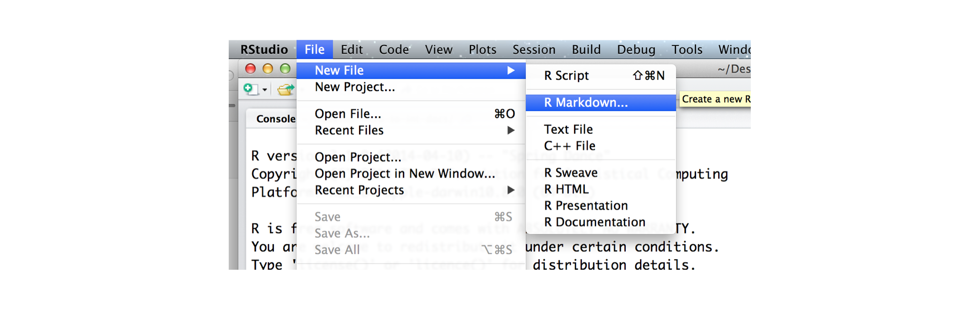Select R Presentation from the submenu
This screenshot has height=320, width=980.
click(586, 206)
